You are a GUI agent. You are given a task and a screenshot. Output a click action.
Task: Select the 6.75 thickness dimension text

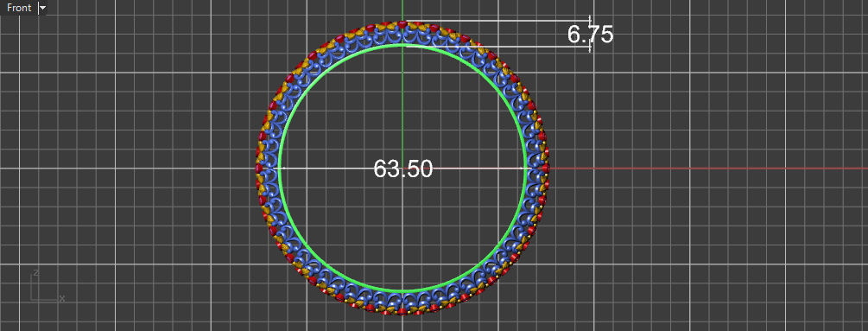(590, 35)
